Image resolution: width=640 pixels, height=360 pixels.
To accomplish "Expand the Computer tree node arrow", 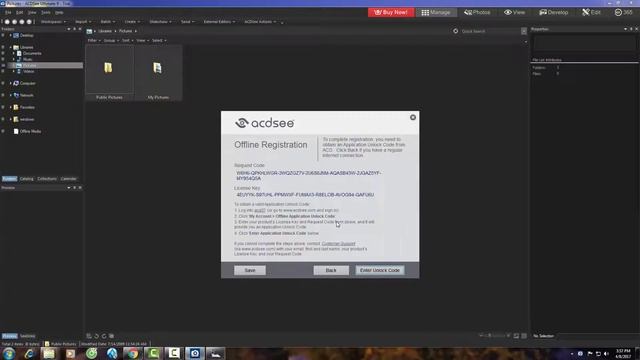I will [x=10, y=83].
